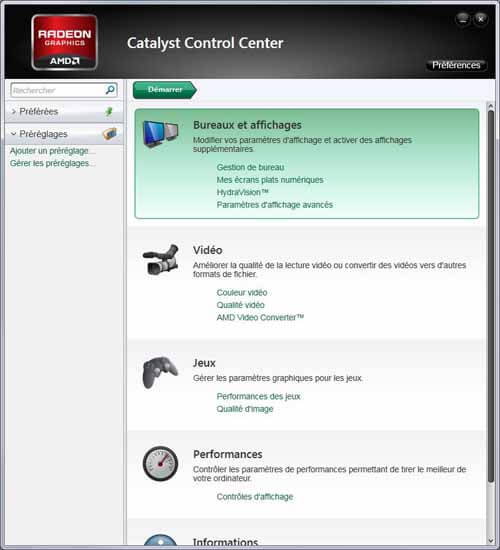The image size is (500, 550).
Task: Open Paramètres d'affichage avancés
Action: point(274,204)
